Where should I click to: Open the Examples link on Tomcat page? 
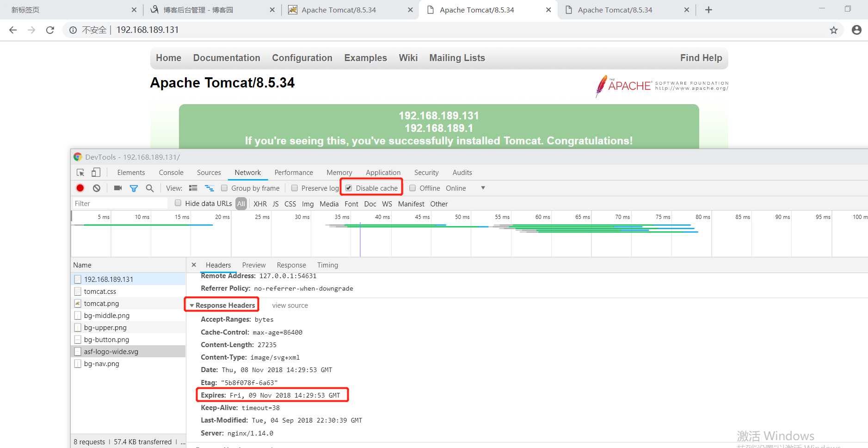pyautogui.click(x=365, y=58)
